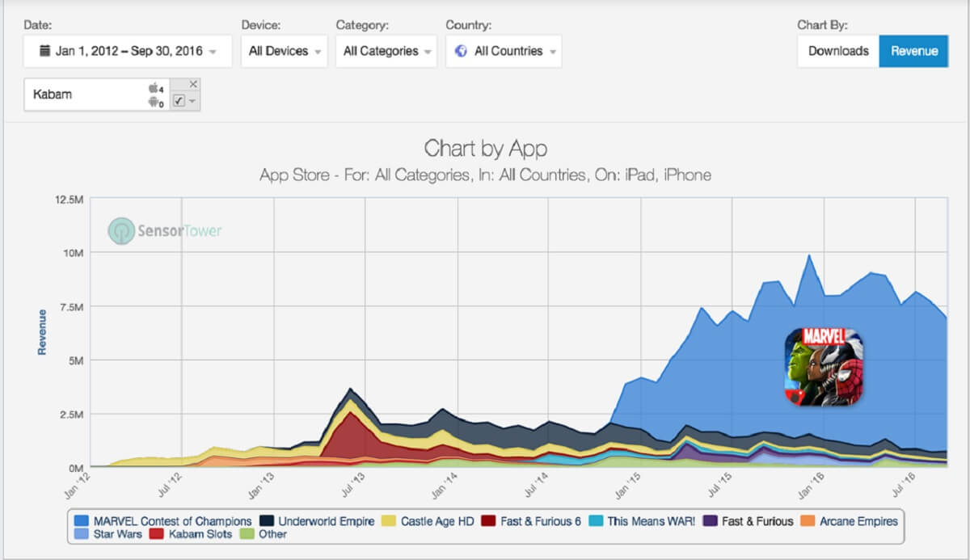970x560 pixels.
Task: Click the Android platform icon in Kabam box
Action: pyautogui.click(x=154, y=102)
